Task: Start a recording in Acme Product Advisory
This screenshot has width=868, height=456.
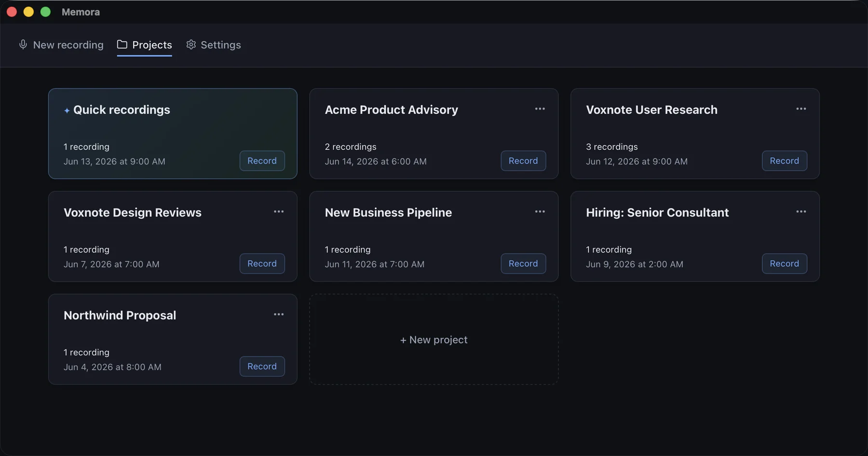Action: pos(523,161)
